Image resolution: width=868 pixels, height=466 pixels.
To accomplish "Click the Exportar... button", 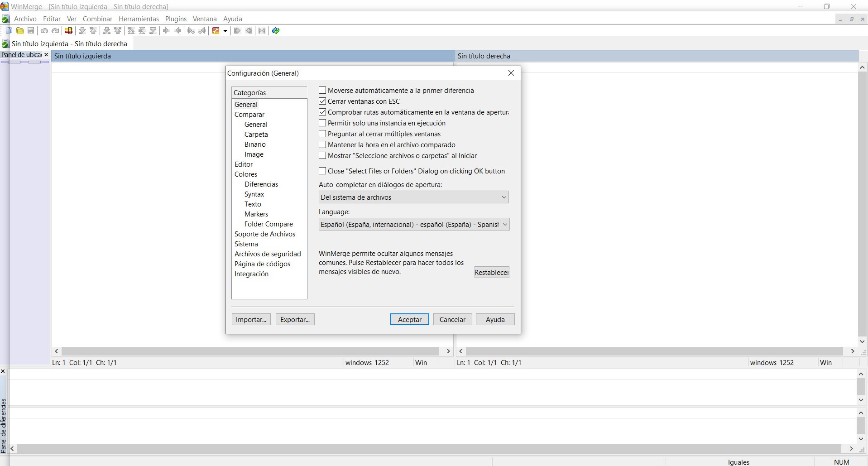I will [295, 320].
